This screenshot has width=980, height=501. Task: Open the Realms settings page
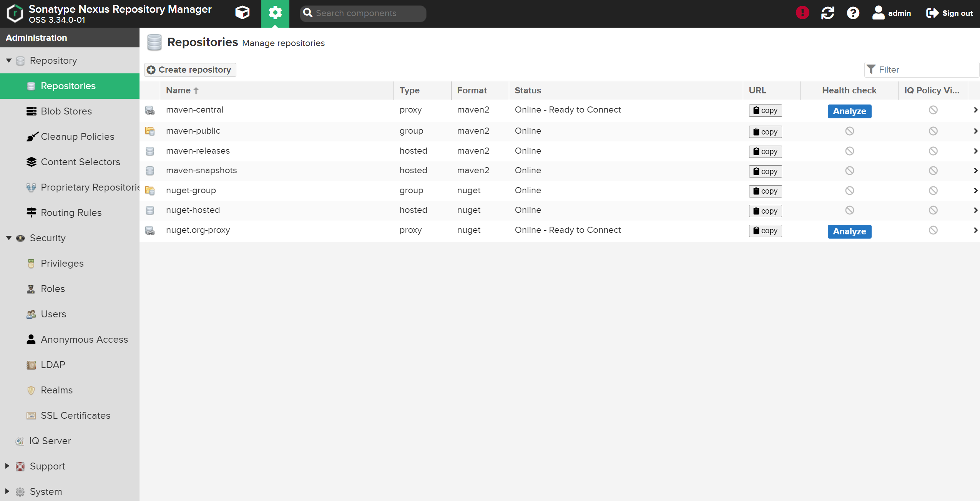coord(56,390)
